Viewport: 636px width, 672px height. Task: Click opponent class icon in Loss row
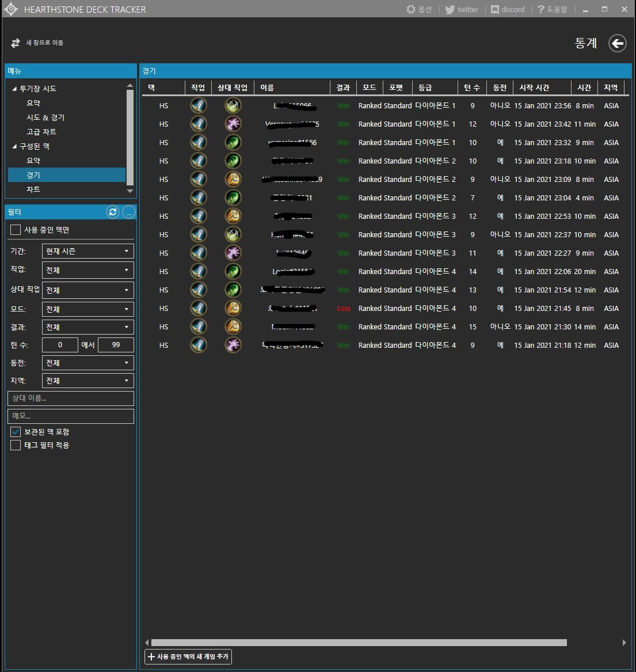(x=233, y=308)
